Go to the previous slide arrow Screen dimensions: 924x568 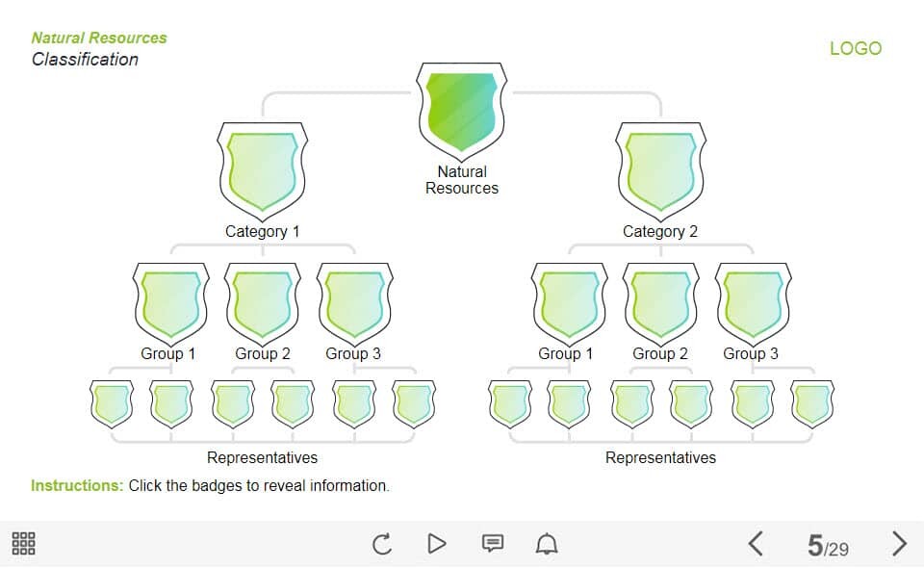[x=756, y=544]
